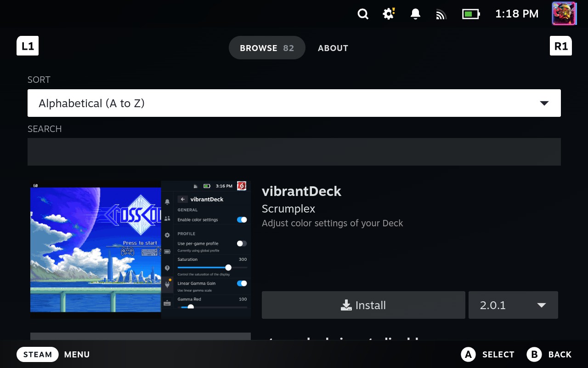Open the search magnifier icon
588x368 pixels.
pos(363,14)
